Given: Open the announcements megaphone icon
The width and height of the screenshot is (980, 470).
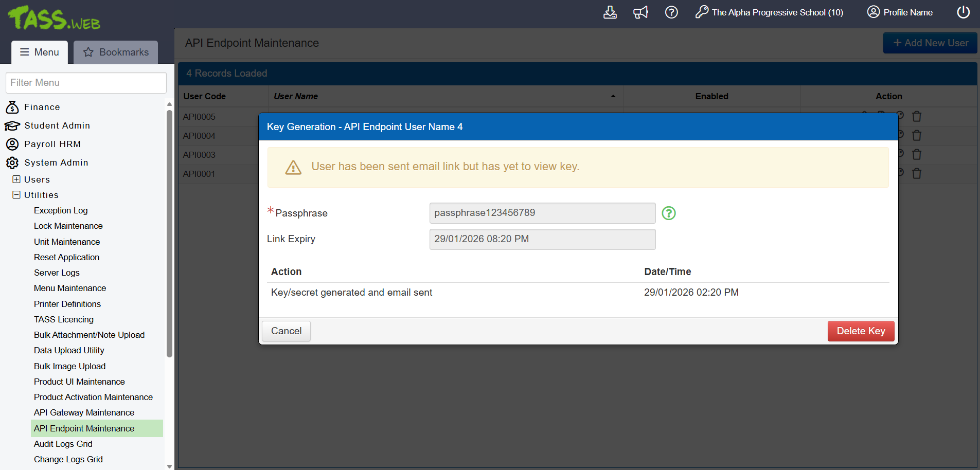Looking at the screenshot, I should pos(640,12).
